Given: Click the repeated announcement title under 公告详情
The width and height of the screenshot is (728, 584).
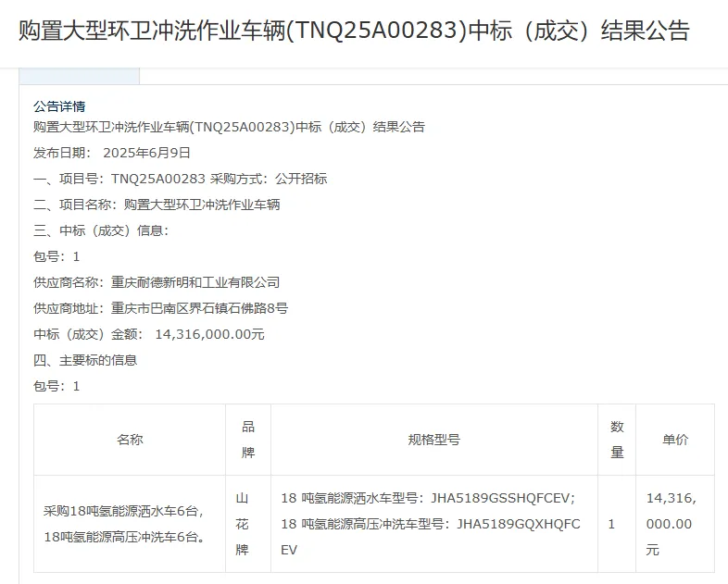Looking at the screenshot, I should (229, 127).
